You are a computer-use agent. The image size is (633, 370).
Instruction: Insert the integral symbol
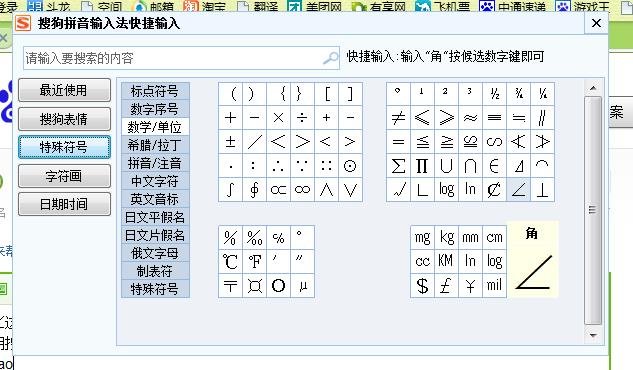pos(230,190)
